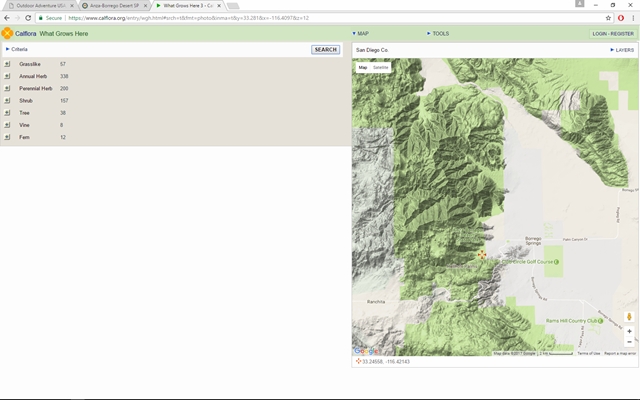Viewport: 640px width, 400px height.
Task: Select the Map view type
Action: pos(363,67)
